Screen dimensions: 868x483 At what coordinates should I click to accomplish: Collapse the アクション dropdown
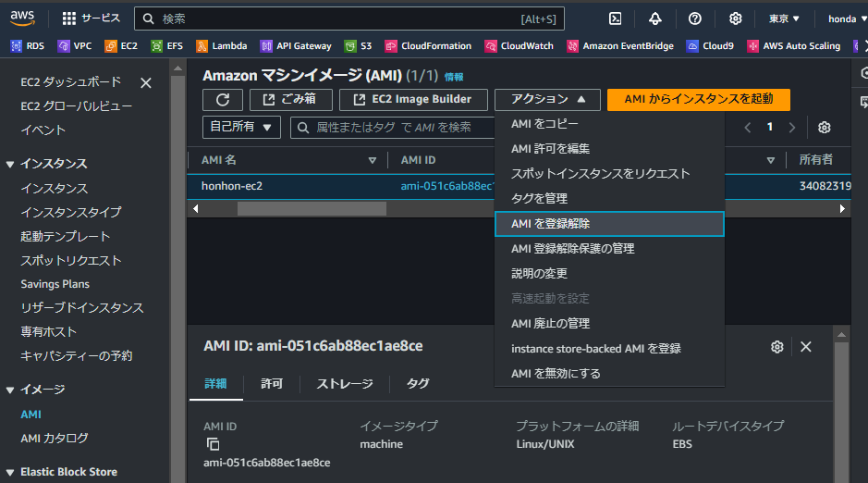point(547,100)
